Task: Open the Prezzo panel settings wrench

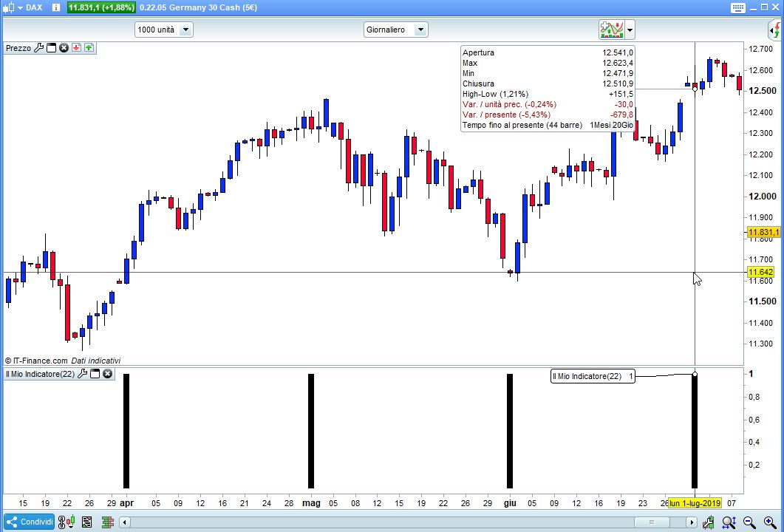Action: [39, 48]
